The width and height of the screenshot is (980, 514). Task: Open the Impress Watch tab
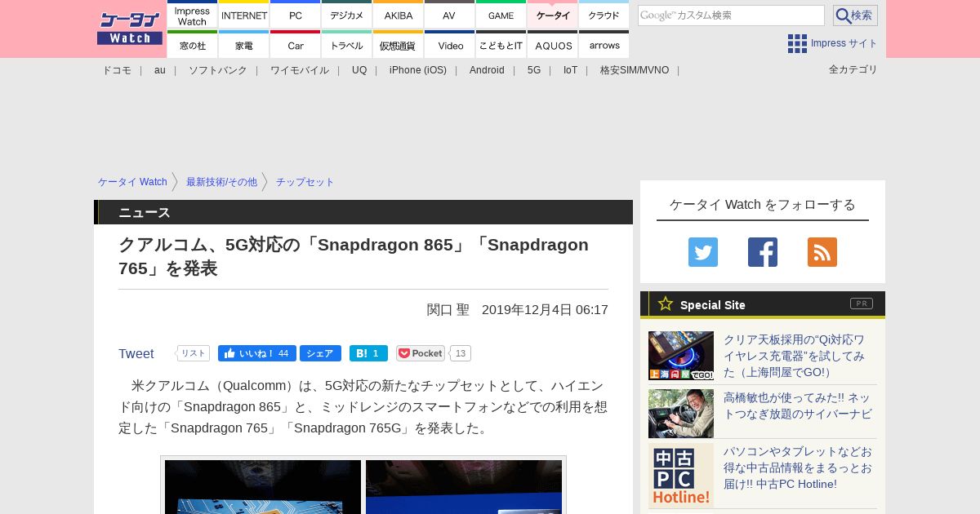[193, 15]
